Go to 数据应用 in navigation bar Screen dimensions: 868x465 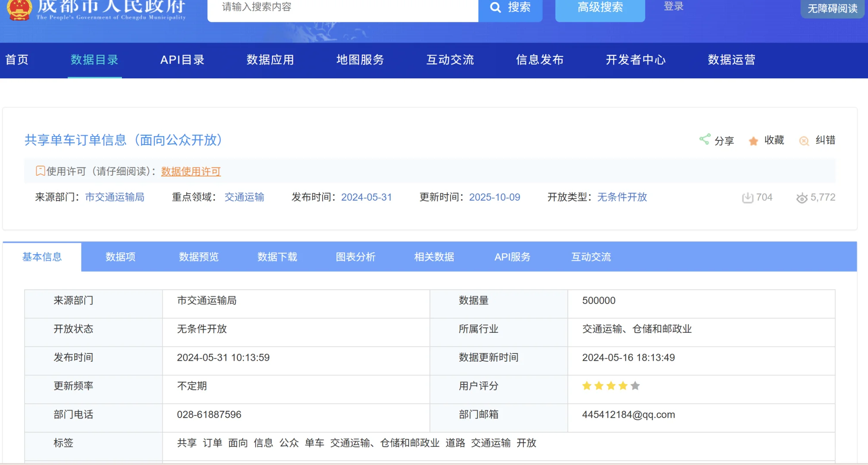coord(270,60)
